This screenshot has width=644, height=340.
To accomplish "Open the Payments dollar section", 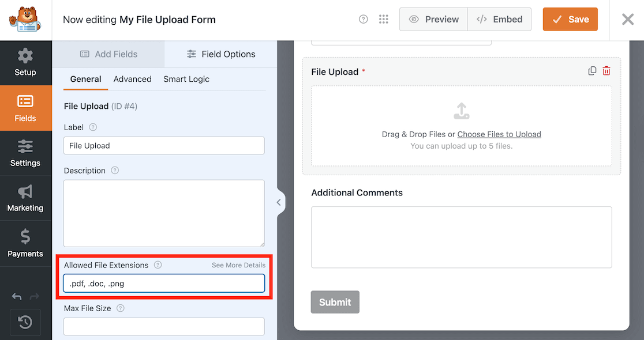I will [25, 244].
